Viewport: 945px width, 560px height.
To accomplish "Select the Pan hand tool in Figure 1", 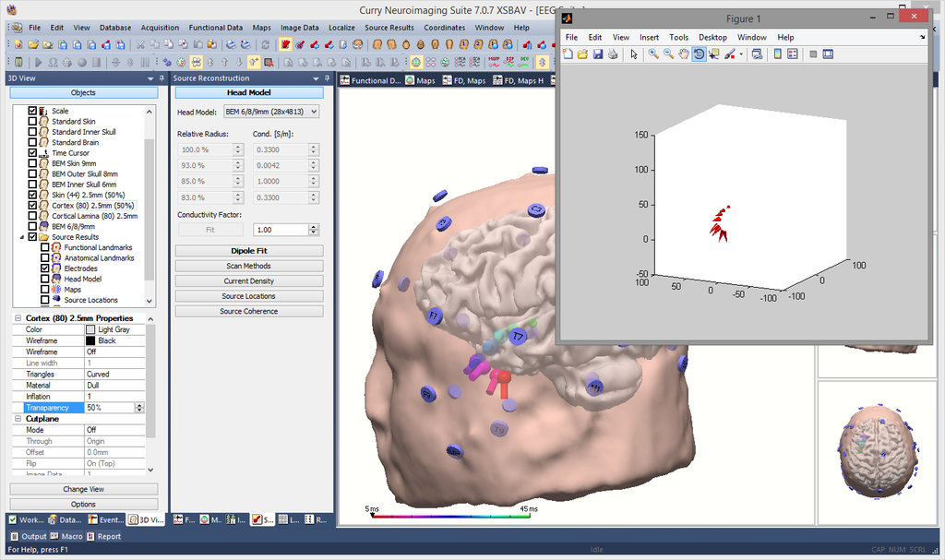I will [684, 54].
